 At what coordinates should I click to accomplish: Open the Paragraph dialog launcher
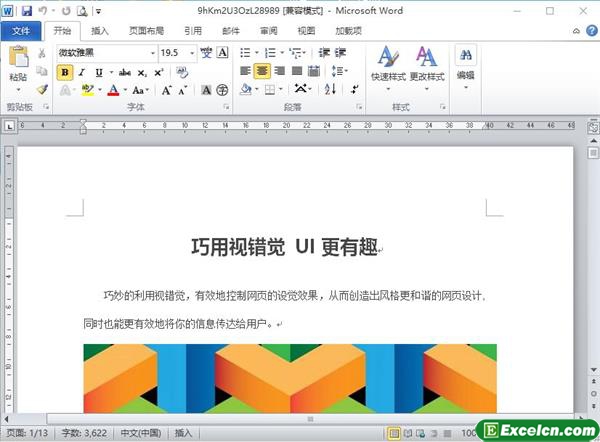click(x=359, y=107)
